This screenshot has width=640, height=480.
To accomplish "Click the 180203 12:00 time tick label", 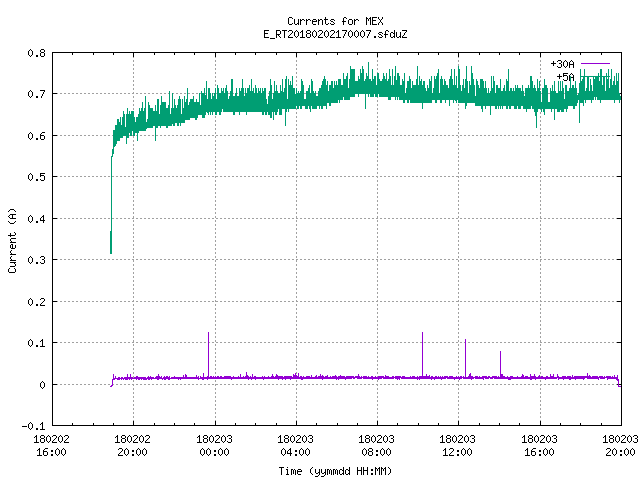I will pyautogui.click(x=458, y=446).
